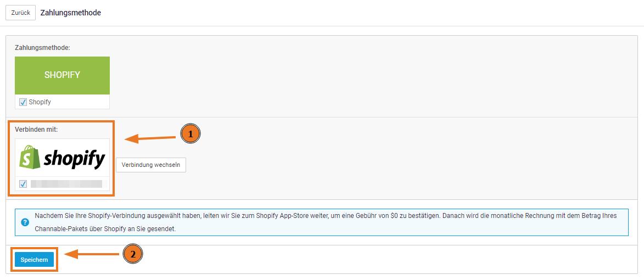The image size is (644, 280).
Task: Click the Zurück button
Action: click(x=20, y=13)
